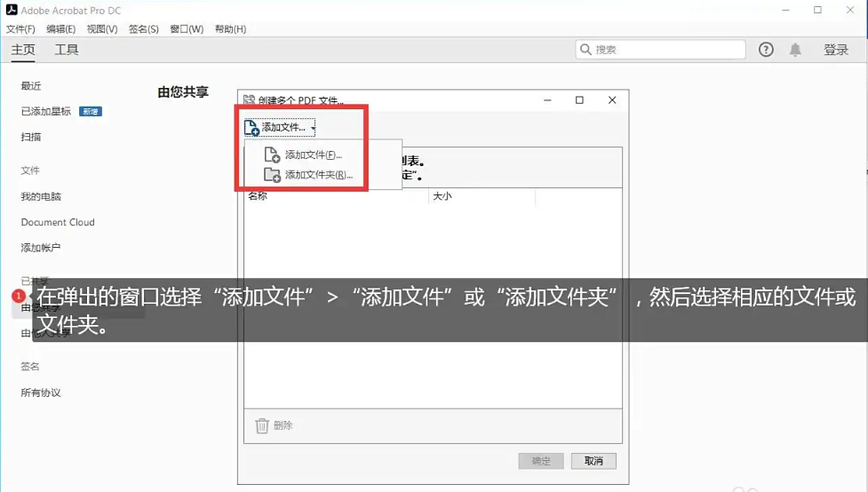Viewport: 868px width, 492px height.
Task: Open the 视图(V) menu
Action: click(102, 29)
